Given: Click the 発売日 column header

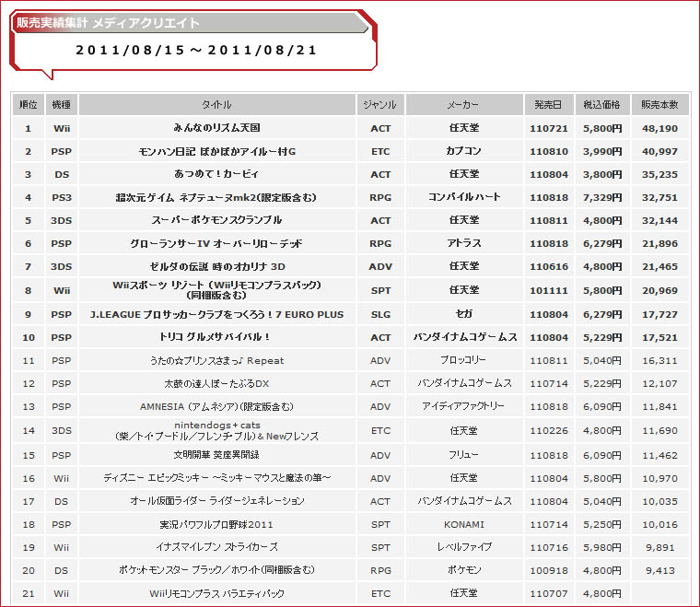Looking at the screenshot, I should (x=549, y=104).
